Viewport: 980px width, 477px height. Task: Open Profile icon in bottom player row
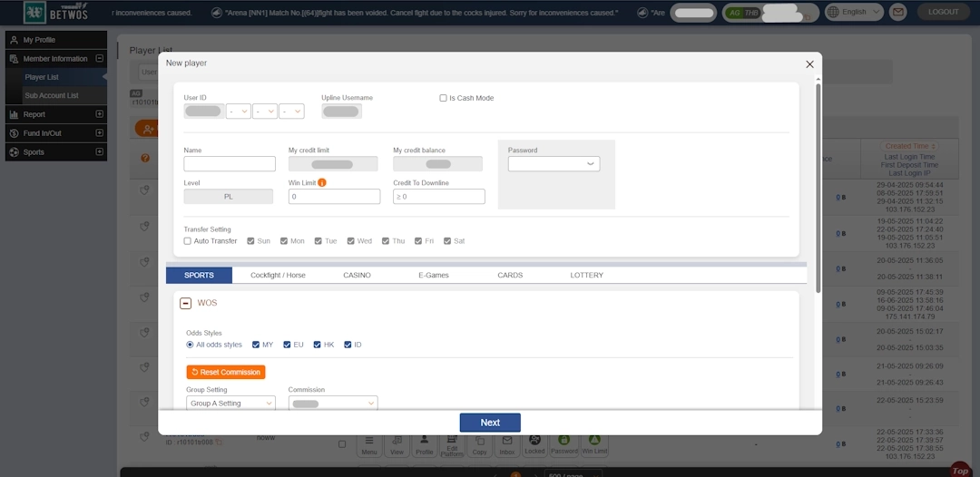[425, 444]
